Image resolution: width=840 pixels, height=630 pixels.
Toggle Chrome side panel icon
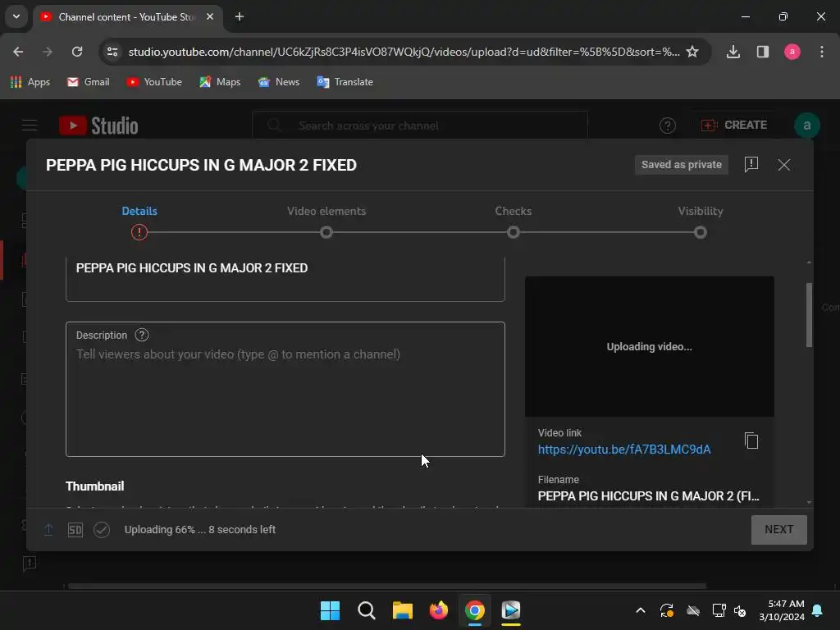tap(762, 52)
